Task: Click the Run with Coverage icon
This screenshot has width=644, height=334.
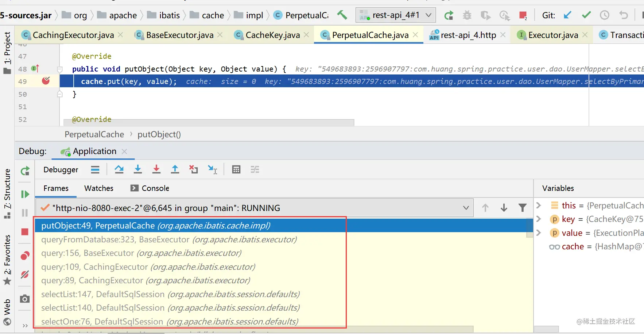Action: [485, 15]
